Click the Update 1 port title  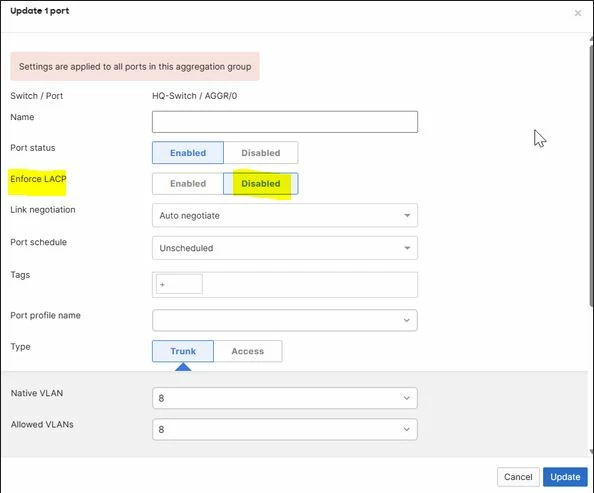click(40, 11)
